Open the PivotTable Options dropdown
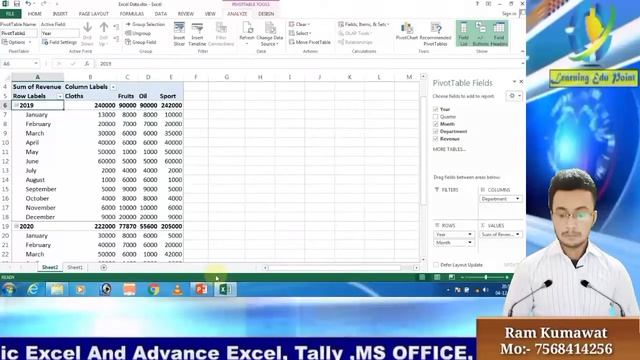Screen dimensions: 640x360 [x=17, y=42]
